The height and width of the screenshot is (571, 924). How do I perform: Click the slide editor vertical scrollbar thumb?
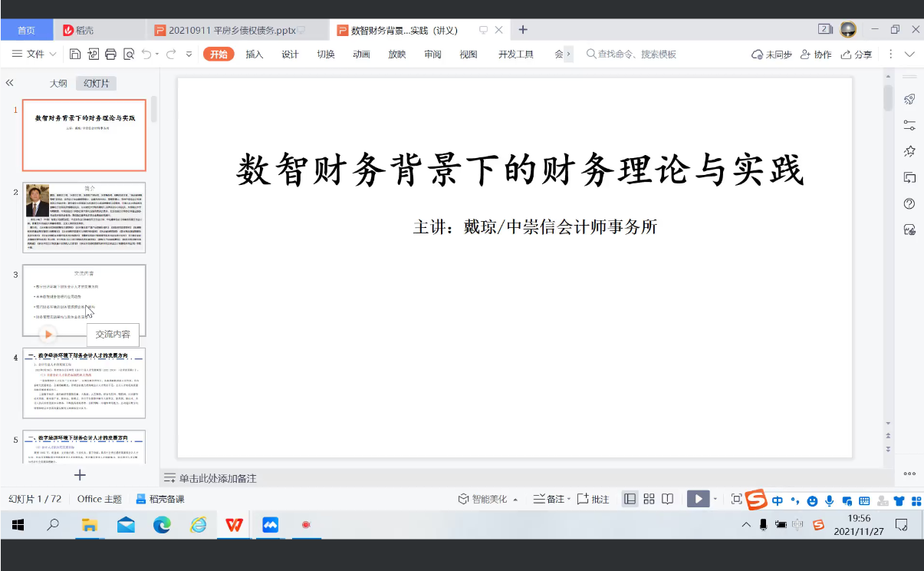(x=888, y=97)
